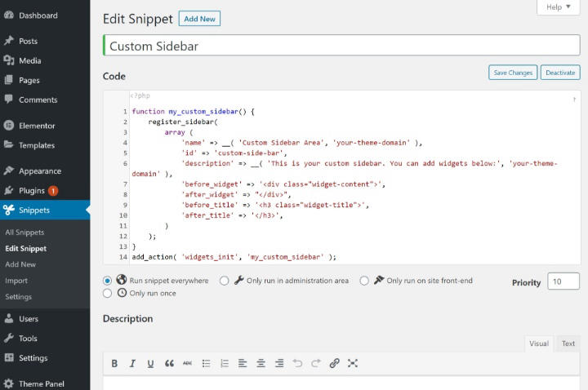
Task: Select Only run in administration area
Action: (225, 281)
